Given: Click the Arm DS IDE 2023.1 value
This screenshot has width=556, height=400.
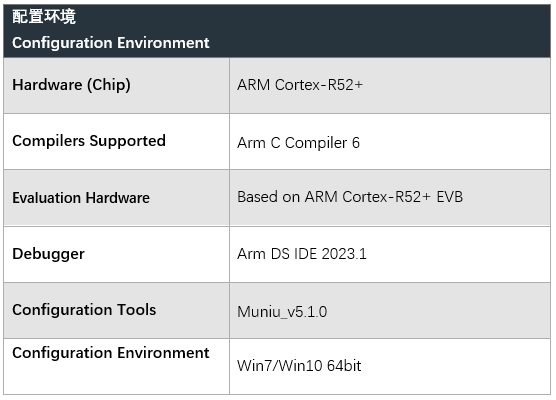Looking at the screenshot, I should [x=302, y=254].
